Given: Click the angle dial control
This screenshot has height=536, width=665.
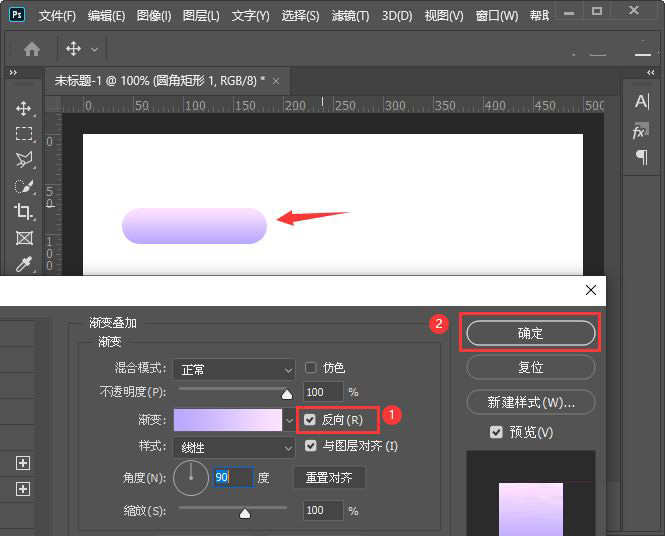Looking at the screenshot, I should coord(191,478).
